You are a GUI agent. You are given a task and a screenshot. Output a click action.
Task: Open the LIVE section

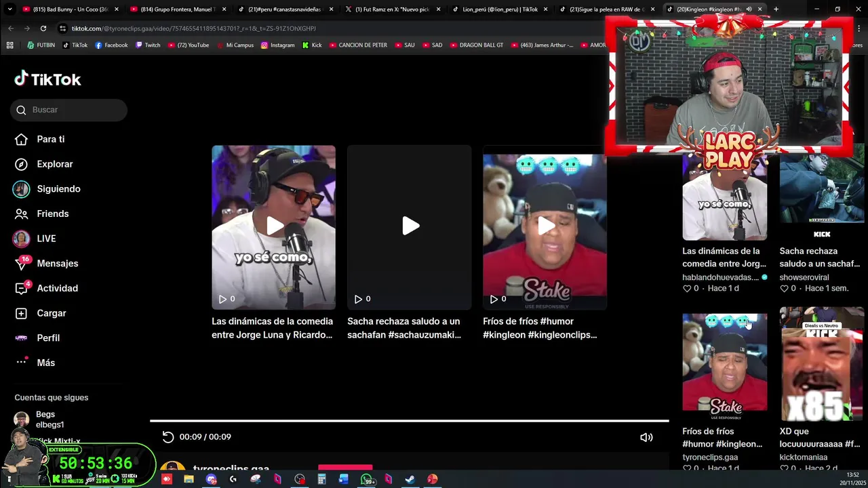click(35, 239)
